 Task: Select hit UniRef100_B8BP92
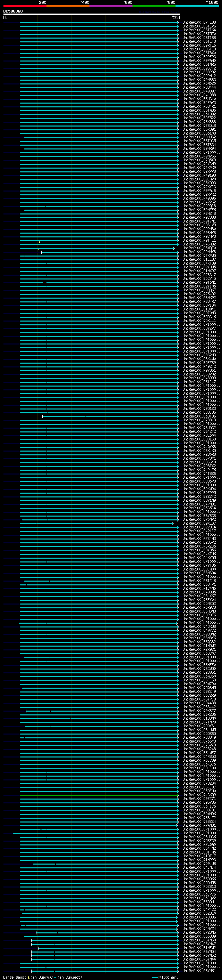pos(199,72)
